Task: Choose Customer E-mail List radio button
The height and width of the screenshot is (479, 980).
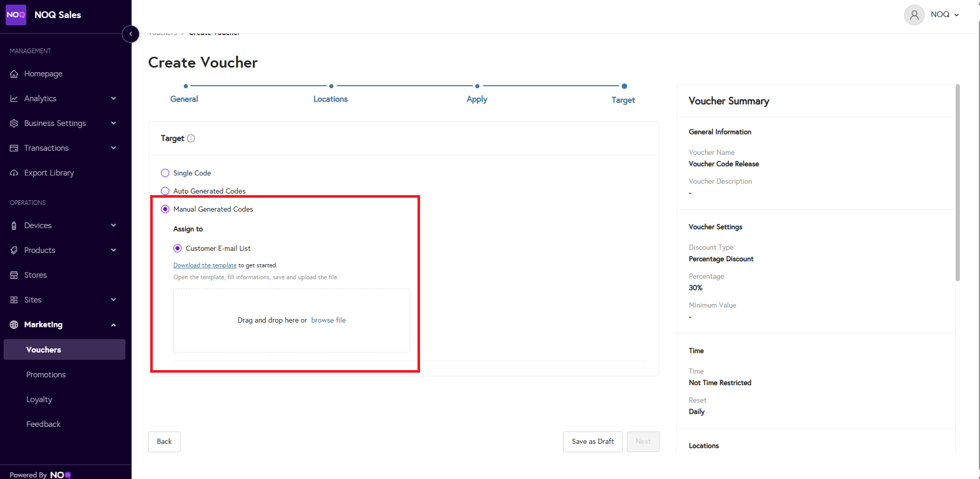Action: click(178, 248)
